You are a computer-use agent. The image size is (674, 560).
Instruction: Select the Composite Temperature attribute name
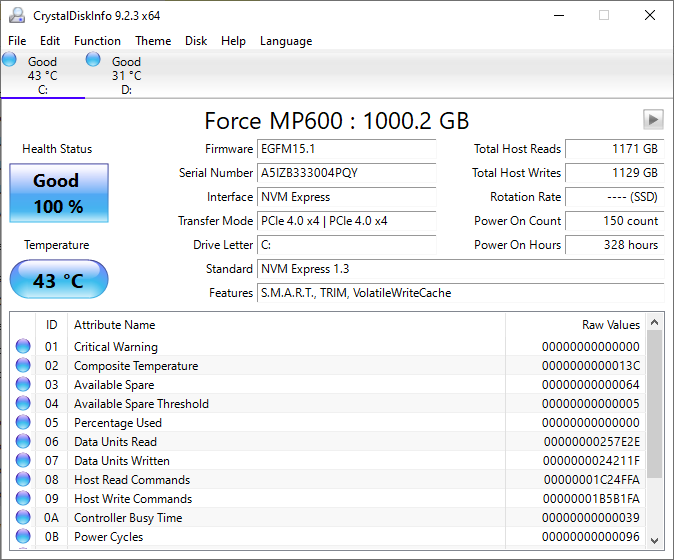[136, 366]
